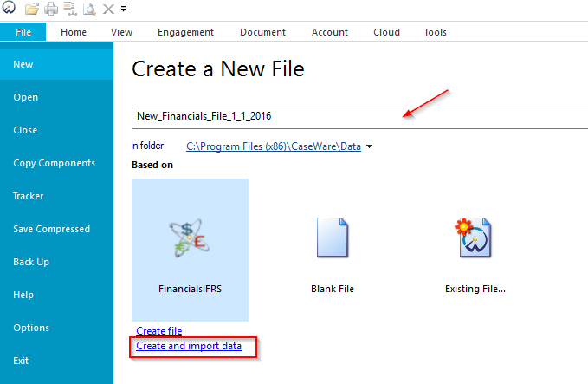Viewport: 588px width, 384px height.
Task: Select Close in the File sidebar
Action: [x=56, y=130]
